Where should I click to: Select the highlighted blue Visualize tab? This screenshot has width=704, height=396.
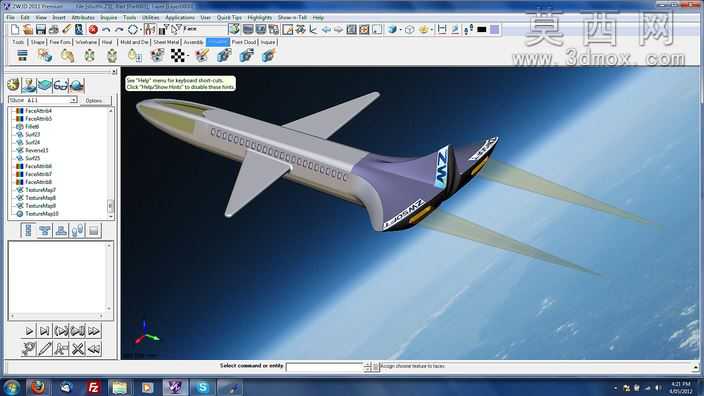[x=218, y=42]
